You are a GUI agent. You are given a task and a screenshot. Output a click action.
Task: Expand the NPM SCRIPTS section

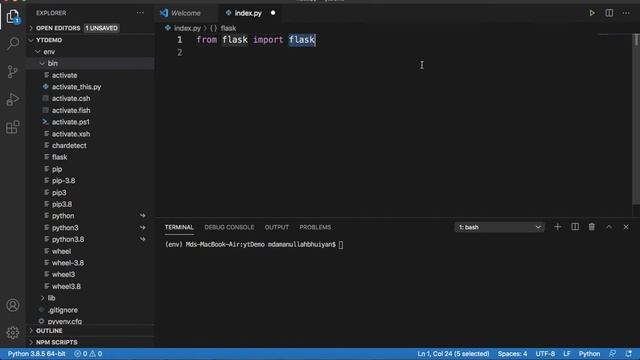[56, 342]
